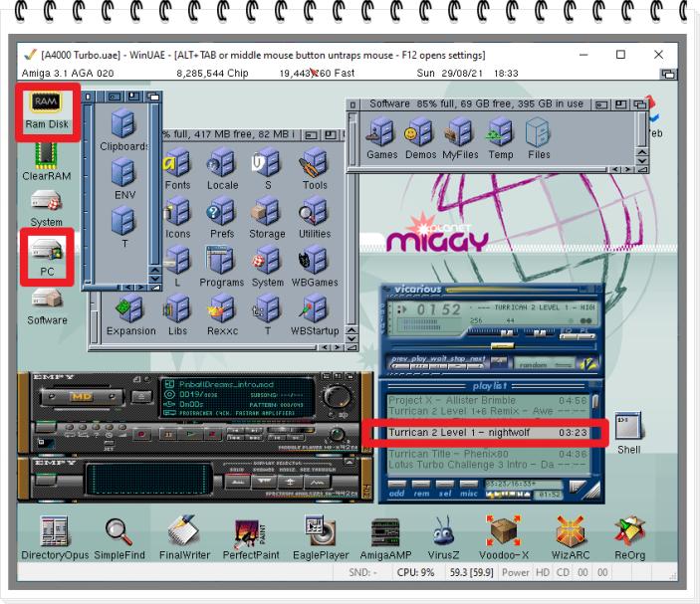
Task: Select the Temp drawer in Software window
Action: [x=501, y=138]
